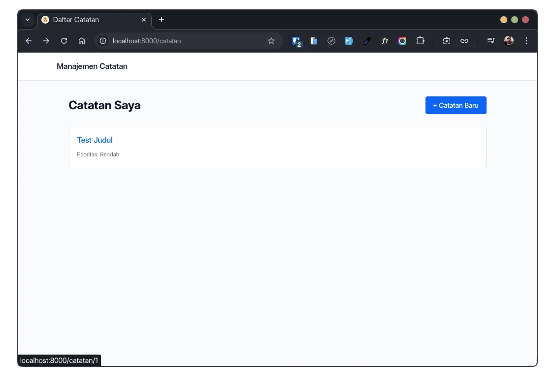Click the Bitwarden extension icon
The height and width of the screenshot is (392, 555).
point(296,41)
